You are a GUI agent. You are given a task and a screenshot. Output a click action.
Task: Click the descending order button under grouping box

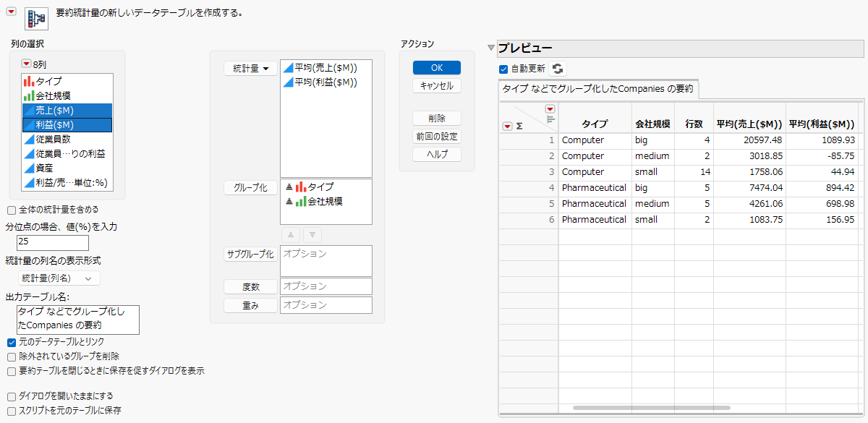[312, 235]
